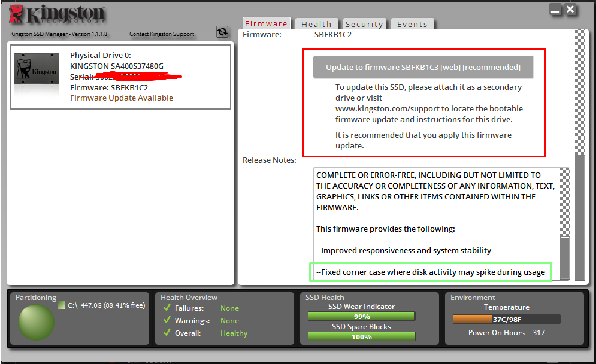Screen dimensions: 596x364
Task: Click the Warnings None value
Action: pyautogui.click(x=229, y=321)
